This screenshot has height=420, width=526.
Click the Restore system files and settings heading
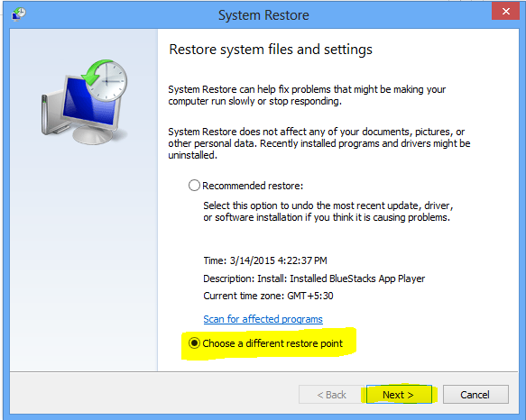pyautogui.click(x=271, y=50)
